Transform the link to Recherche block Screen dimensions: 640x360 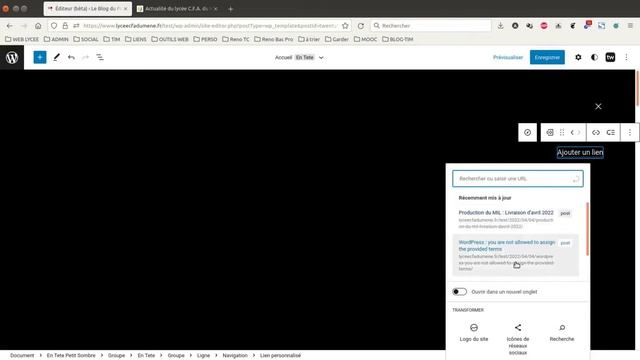click(562, 333)
